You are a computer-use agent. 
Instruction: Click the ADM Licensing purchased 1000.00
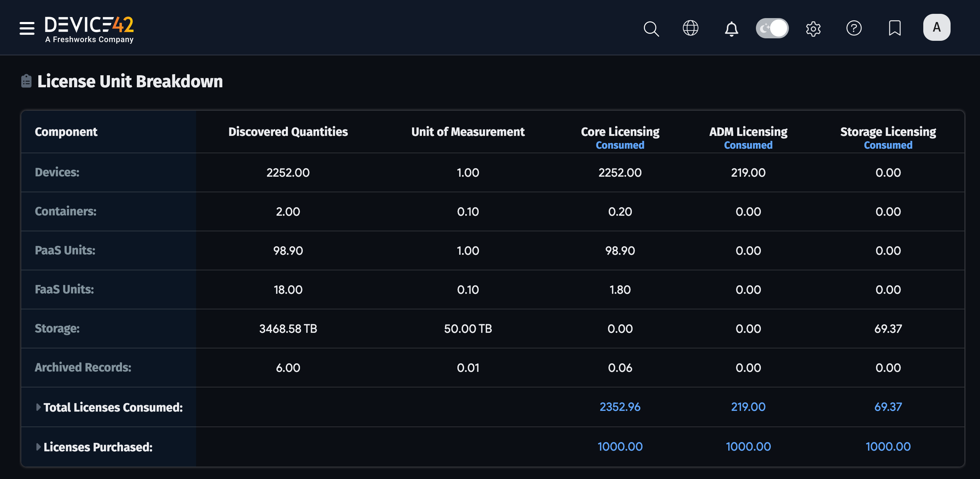(x=748, y=446)
